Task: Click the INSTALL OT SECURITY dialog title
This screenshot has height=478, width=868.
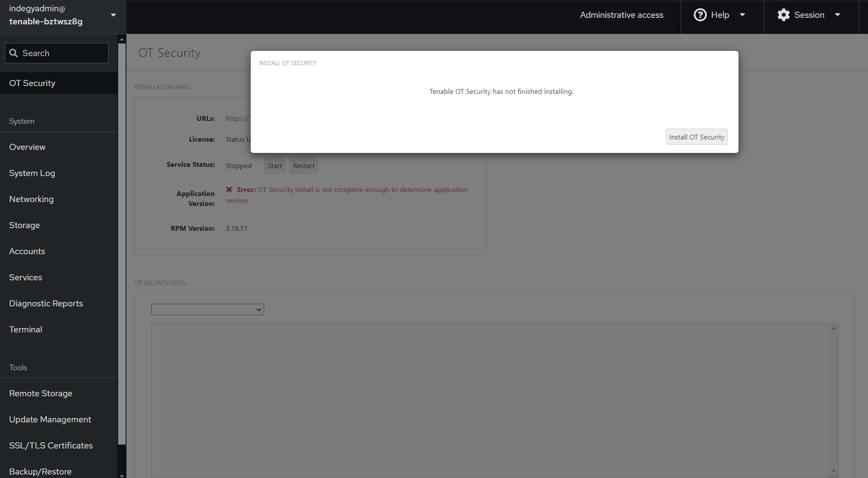Action: click(x=288, y=63)
